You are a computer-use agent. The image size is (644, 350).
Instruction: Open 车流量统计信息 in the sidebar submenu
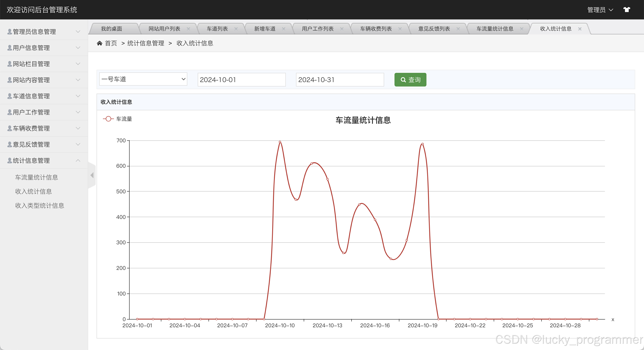click(x=37, y=177)
